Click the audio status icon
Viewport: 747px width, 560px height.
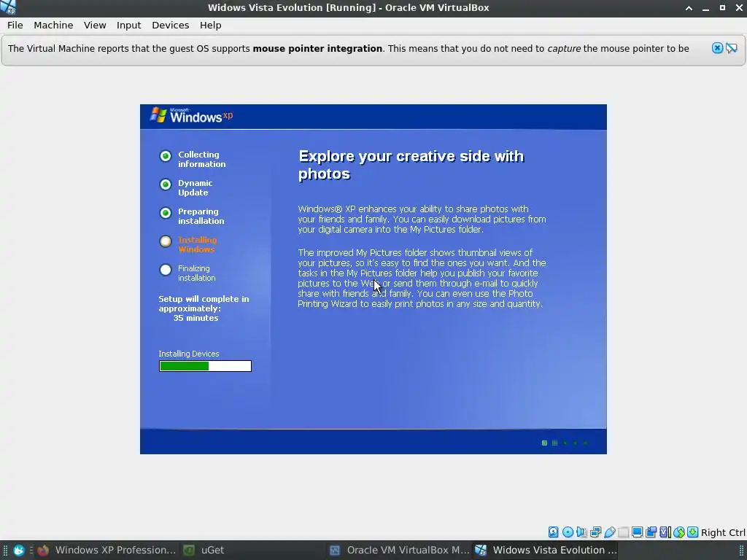(581, 532)
